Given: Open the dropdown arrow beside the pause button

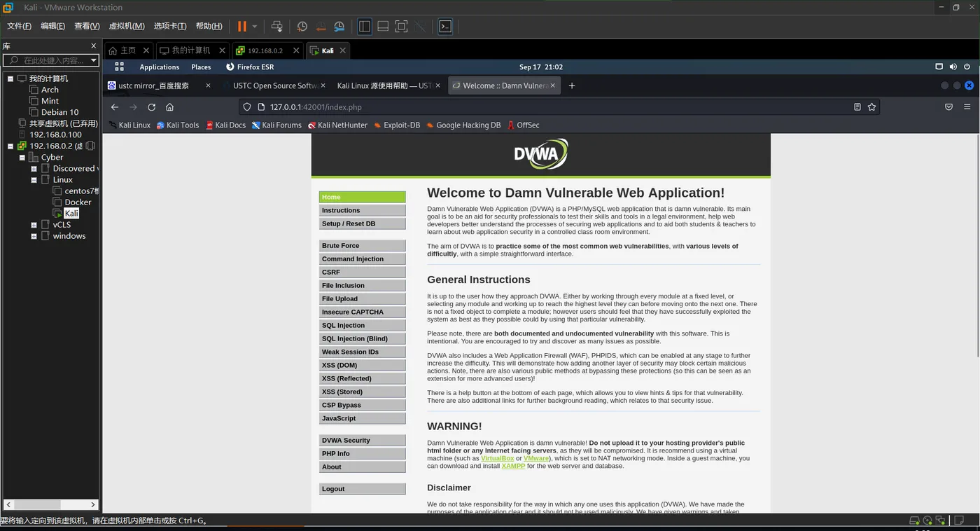Looking at the screenshot, I should (x=255, y=26).
